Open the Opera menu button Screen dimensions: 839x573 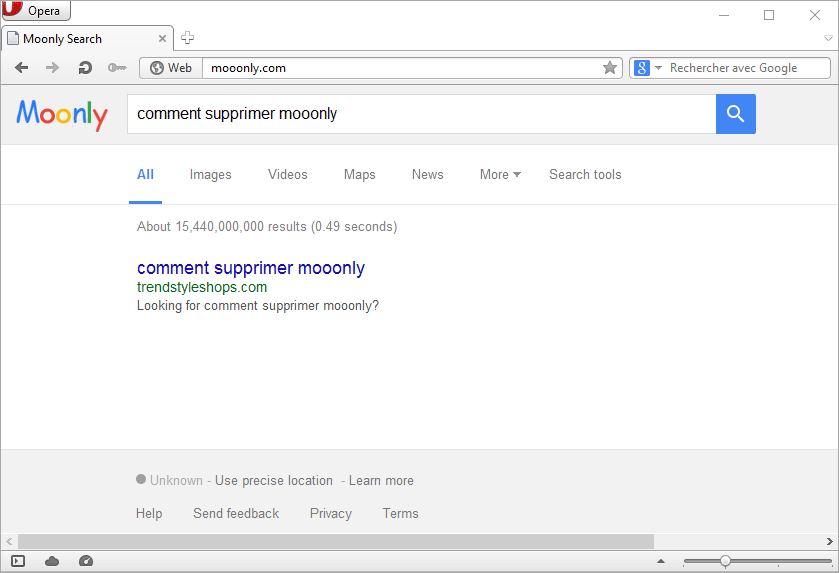(36, 10)
